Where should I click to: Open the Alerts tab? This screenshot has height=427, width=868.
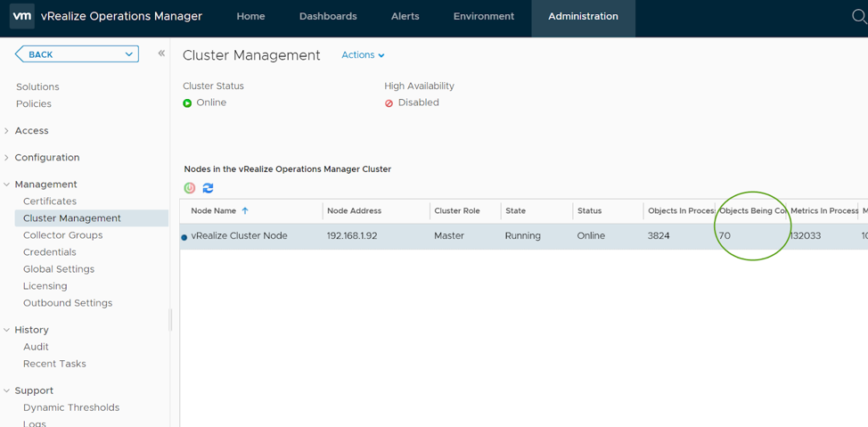coord(405,16)
